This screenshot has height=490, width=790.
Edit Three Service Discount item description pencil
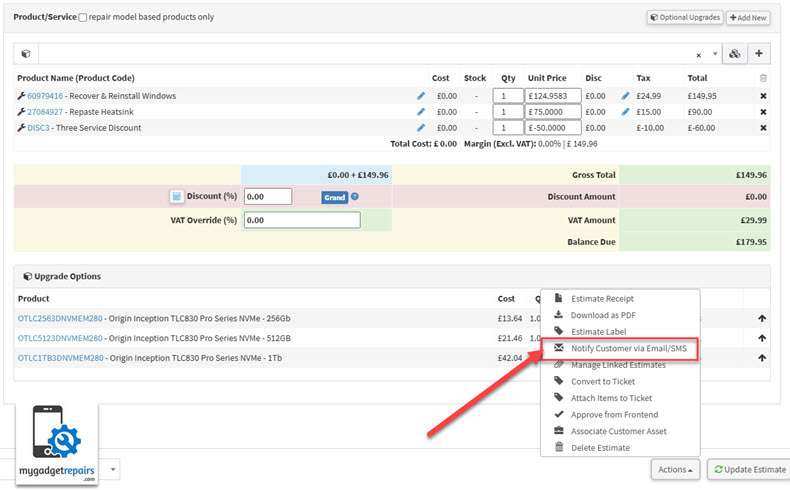pos(421,128)
